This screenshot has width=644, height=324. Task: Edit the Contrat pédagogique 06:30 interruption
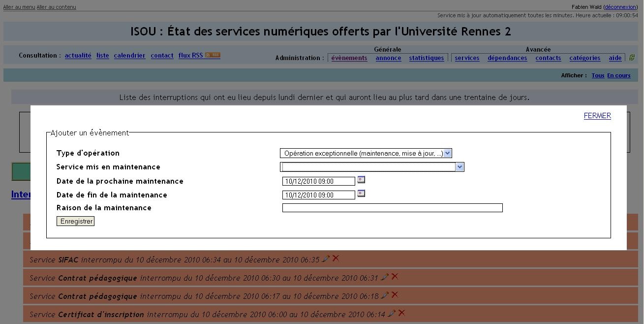pyautogui.click(x=385, y=277)
